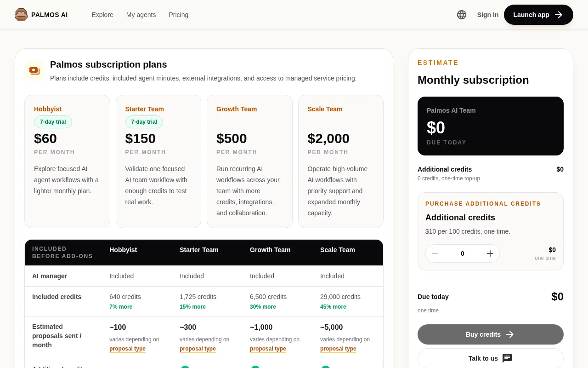The height and width of the screenshot is (368, 588).
Task: Select the Hobbyist plan card
Action: click(x=67, y=161)
